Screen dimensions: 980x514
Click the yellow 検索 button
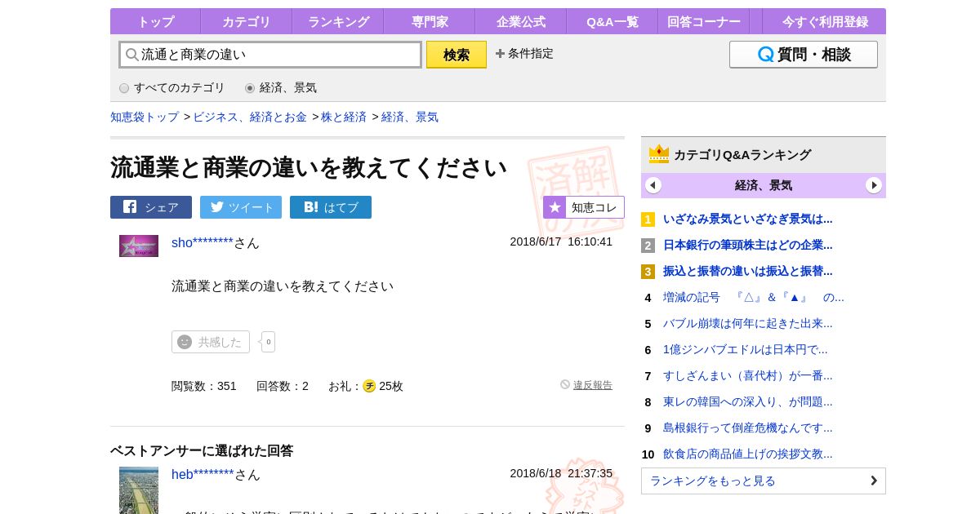[x=457, y=55]
